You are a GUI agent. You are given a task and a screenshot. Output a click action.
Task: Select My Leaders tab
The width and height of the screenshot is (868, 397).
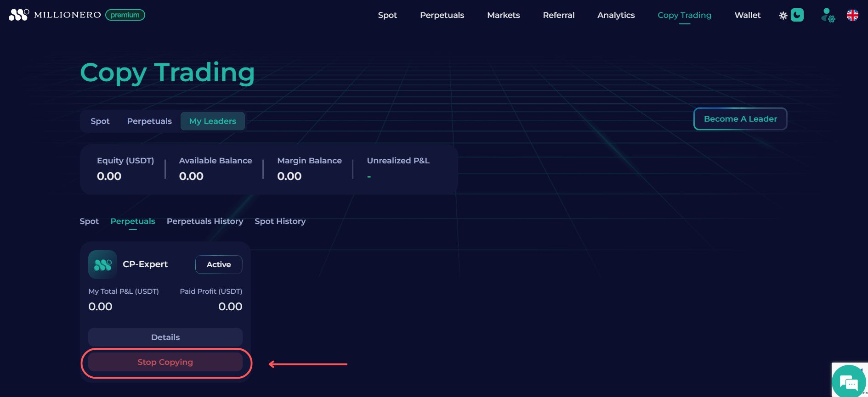point(212,121)
